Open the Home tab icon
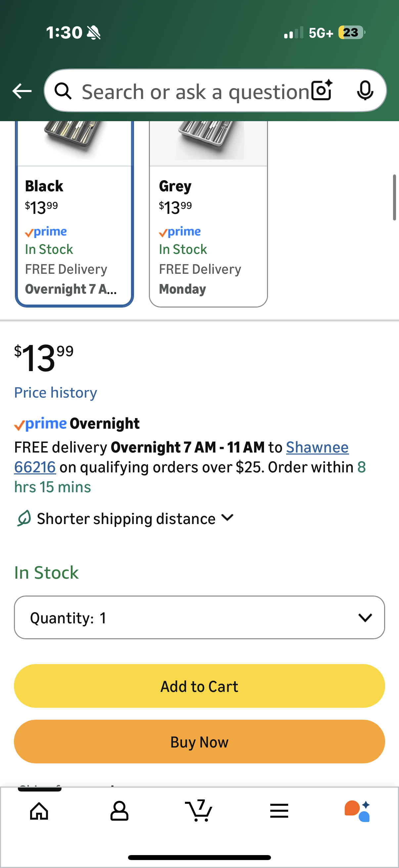Screen dimensions: 399x868 (39, 811)
